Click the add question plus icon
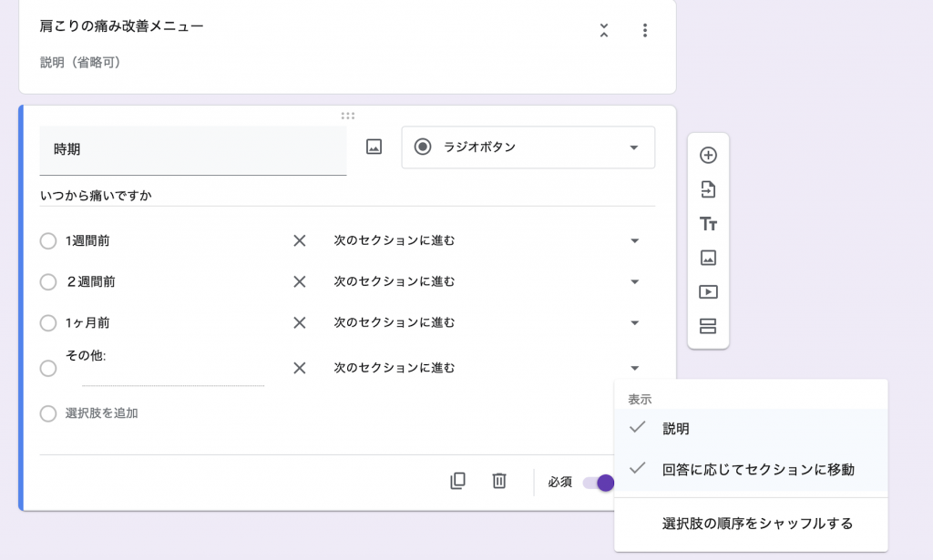Viewport: 933px width, 560px height. [708, 156]
